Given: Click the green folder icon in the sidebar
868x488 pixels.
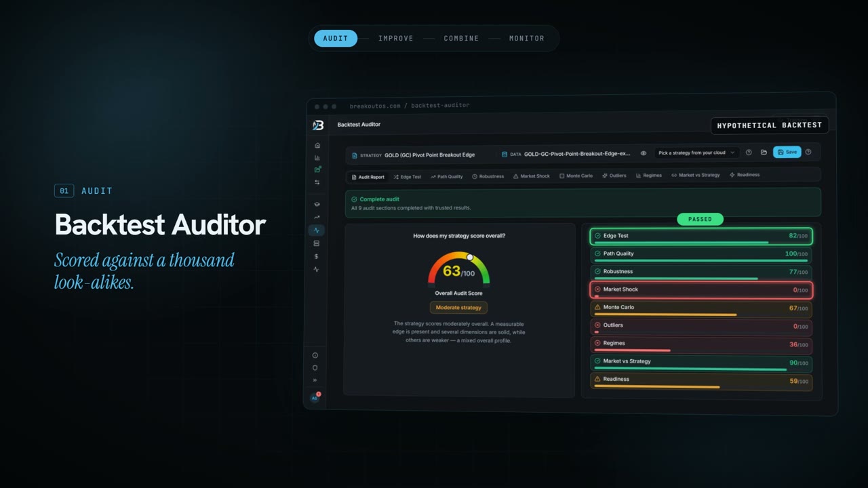Looking at the screenshot, I should click(317, 169).
